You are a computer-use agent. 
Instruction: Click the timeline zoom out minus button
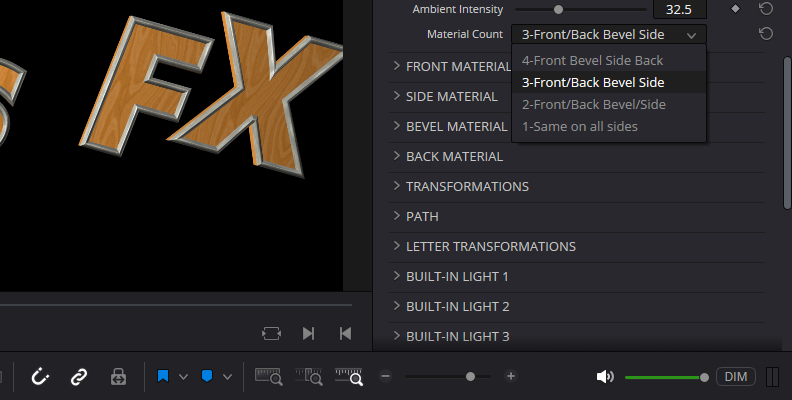coord(385,377)
